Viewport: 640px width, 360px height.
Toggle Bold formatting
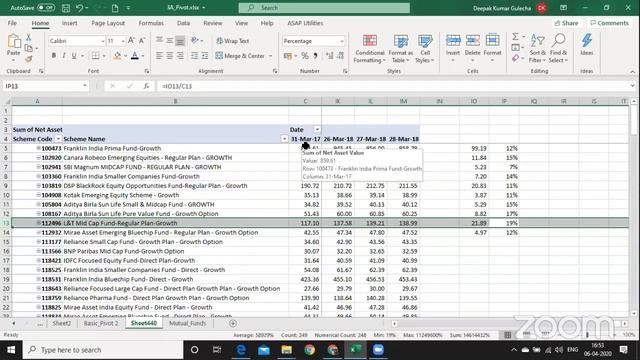coord(53,56)
